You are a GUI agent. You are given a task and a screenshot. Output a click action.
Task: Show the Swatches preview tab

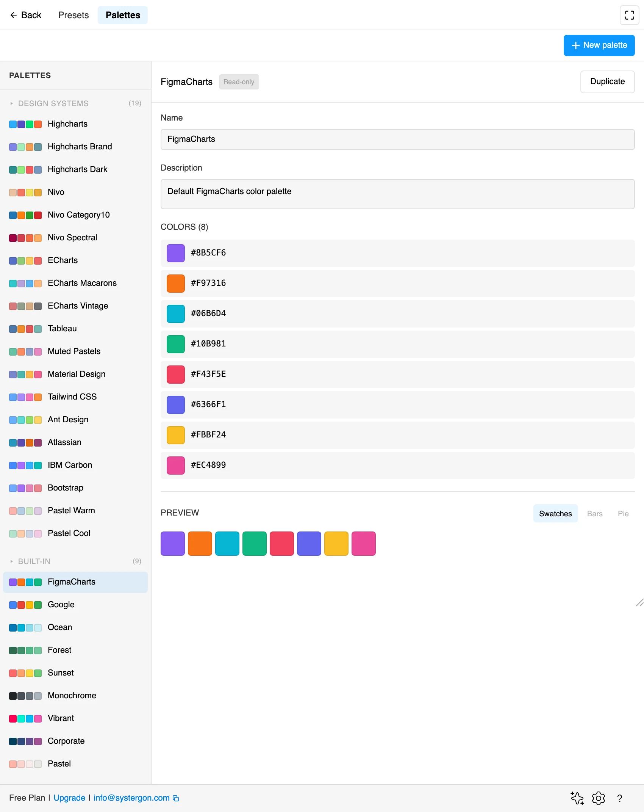coord(555,514)
